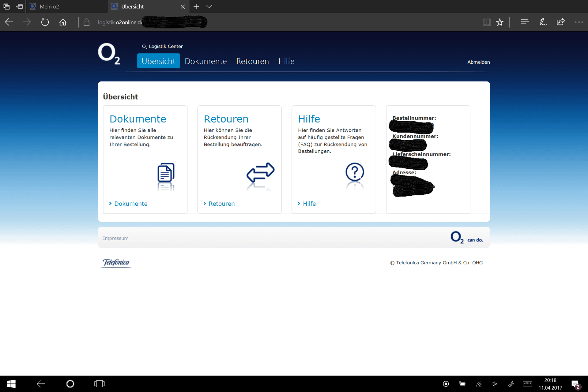Switch to the Mein o2 tab
Screen dimensions: 588x392
point(67,6)
